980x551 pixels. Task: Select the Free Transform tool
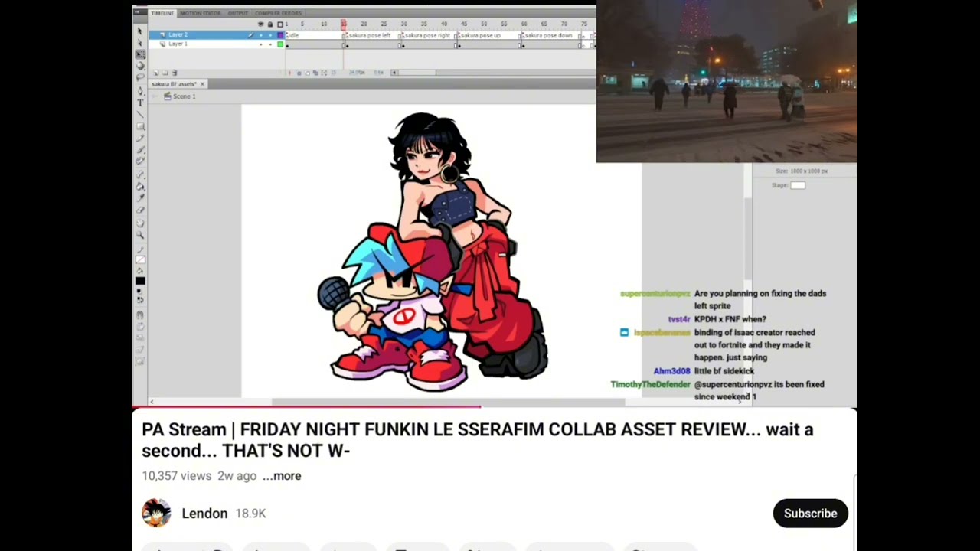pos(141,54)
